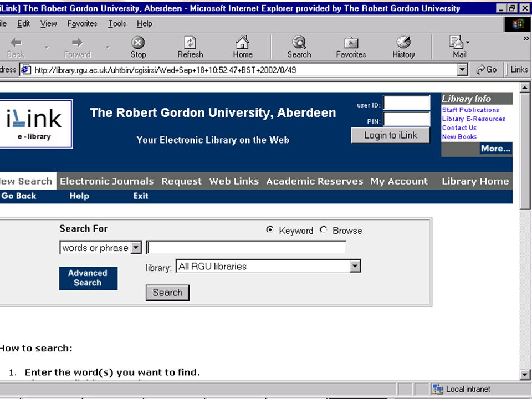532x399 pixels.
Task: Click the Search button under the library field
Action: click(167, 293)
